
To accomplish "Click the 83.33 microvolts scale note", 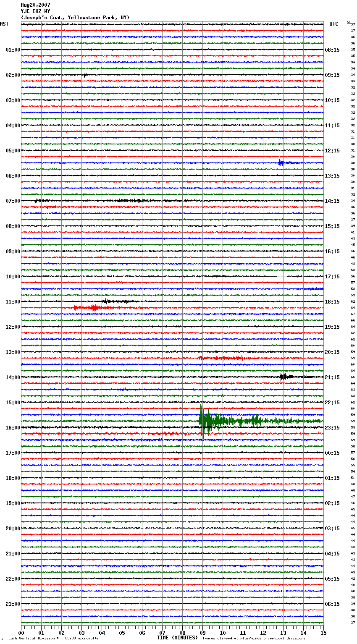I will (x=81, y=638).
